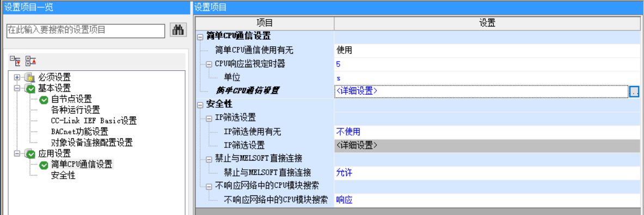Collapse the CPU响应监视定时器 row
This screenshot has height=215, width=644.
pos(209,64)
